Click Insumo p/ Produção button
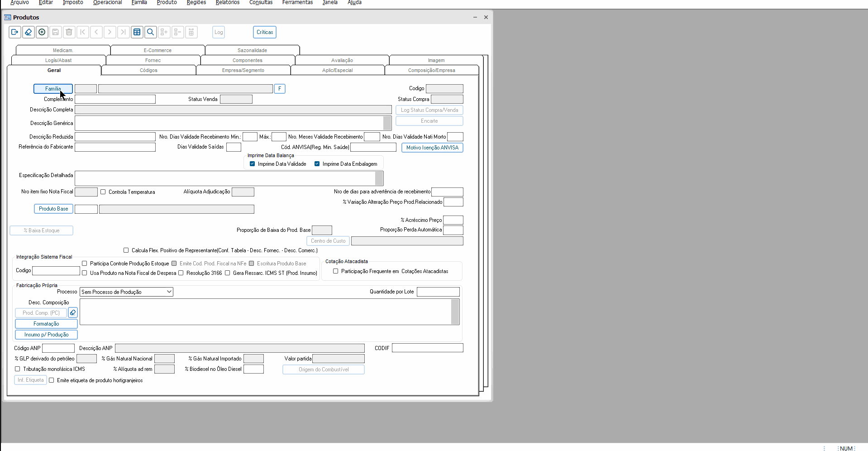The image size is (868, 451). click(46, 335)
